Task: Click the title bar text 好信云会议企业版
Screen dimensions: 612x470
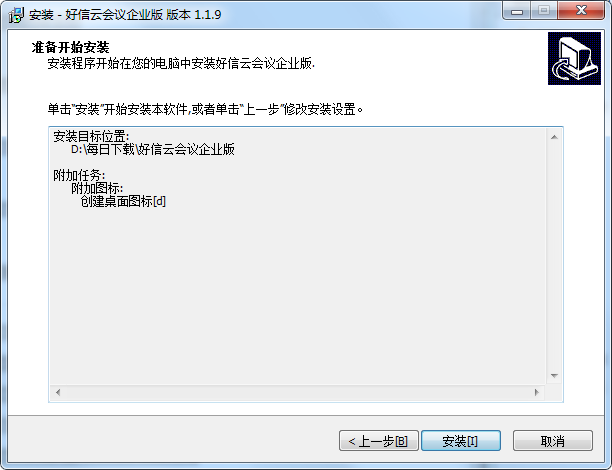Action: pyautogui.click(x=114, y=15)
